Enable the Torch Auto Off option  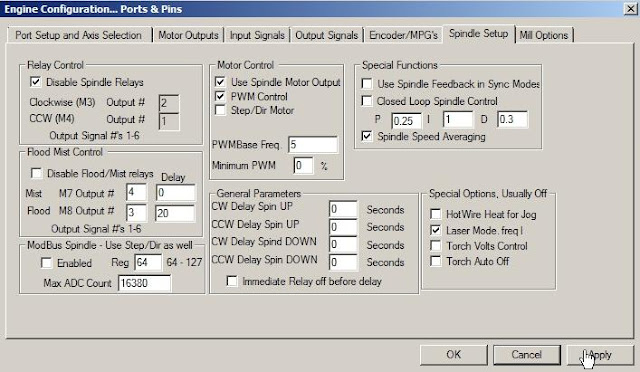pos(436,261)
